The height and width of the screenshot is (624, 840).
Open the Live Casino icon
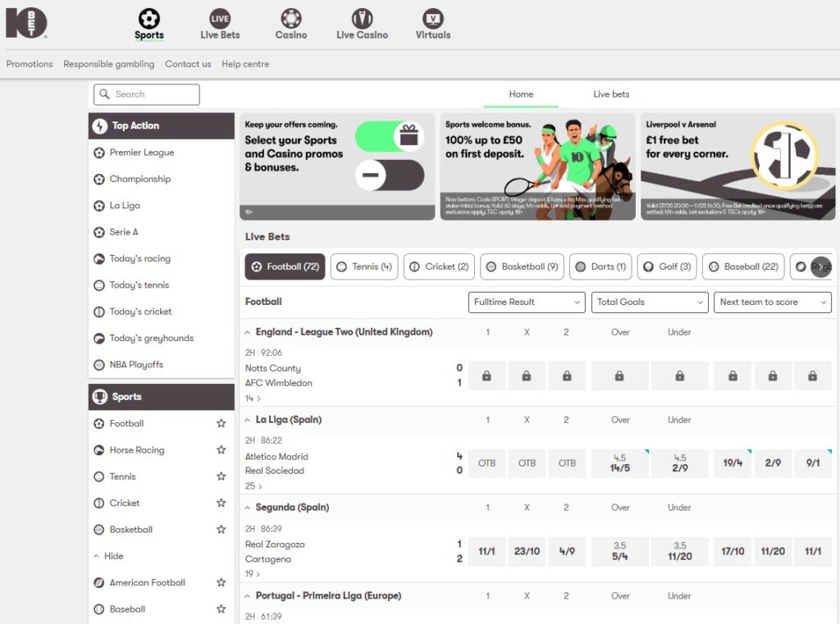point(362,18)
